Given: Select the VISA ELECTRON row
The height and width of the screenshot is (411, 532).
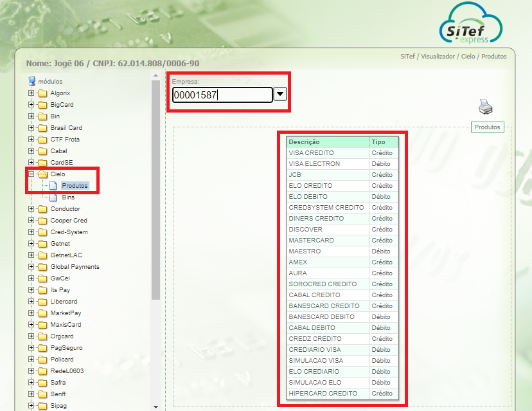Looking at the screenshot, I should [x=342, y=164].
